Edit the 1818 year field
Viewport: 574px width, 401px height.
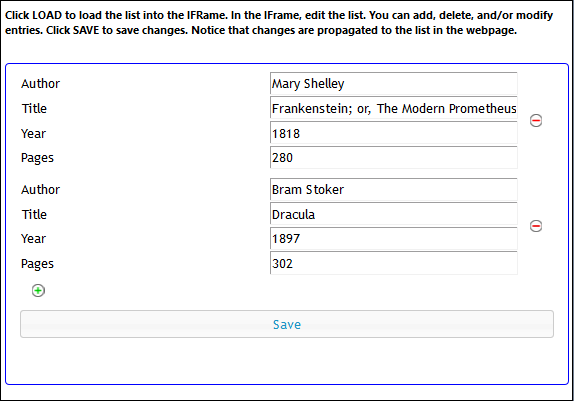(x=394, y=133)
